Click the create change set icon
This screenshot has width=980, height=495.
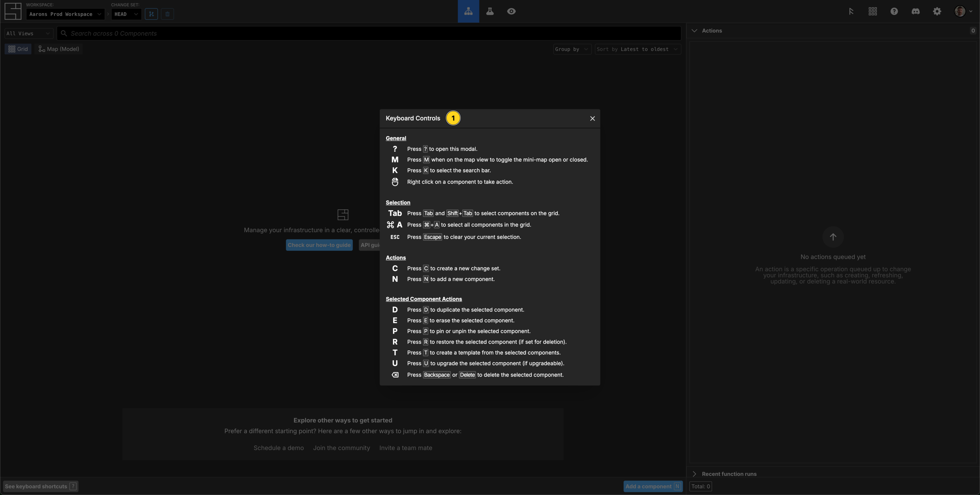[x=151, y=14]
